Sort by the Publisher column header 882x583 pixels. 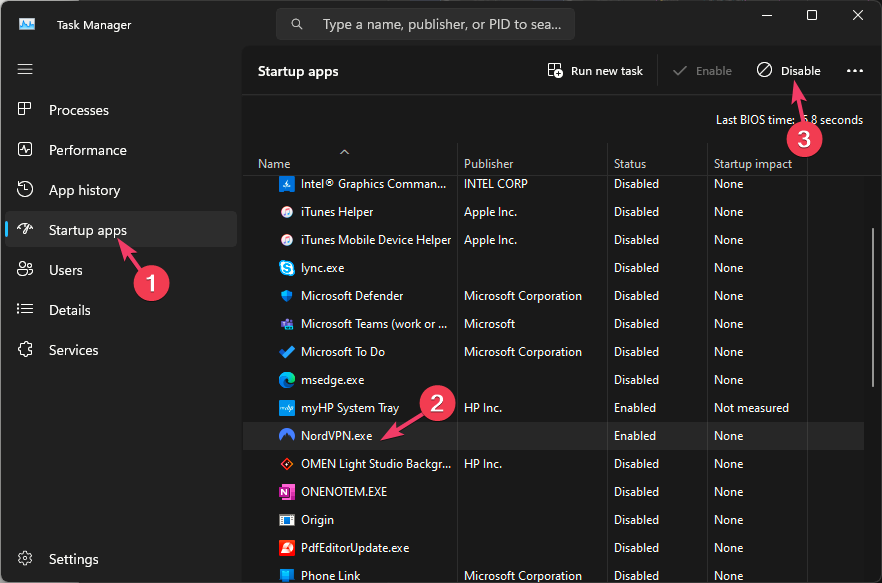point(488,164)
